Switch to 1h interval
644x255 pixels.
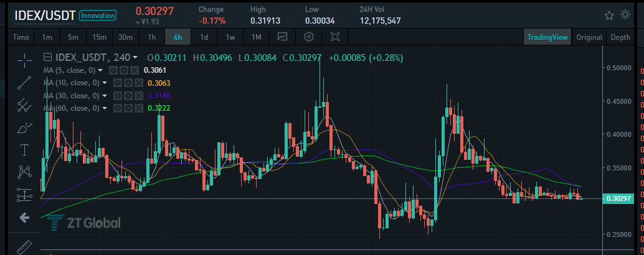(151, 37)
